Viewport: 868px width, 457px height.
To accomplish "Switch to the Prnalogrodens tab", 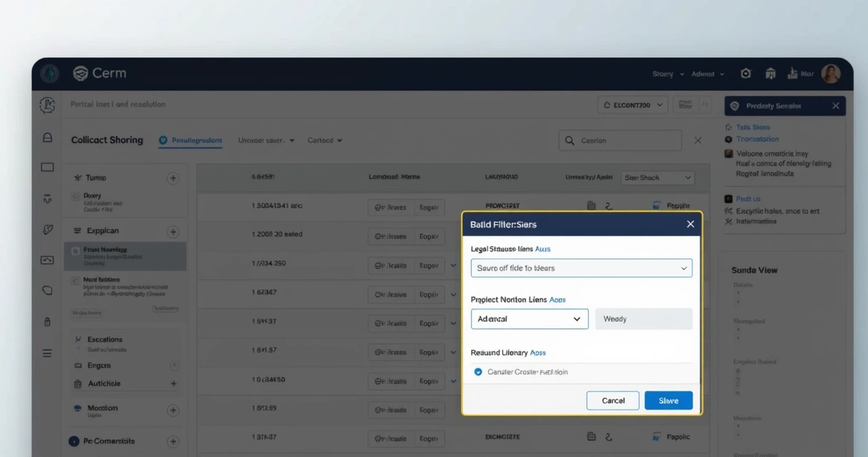I will (190, 140).
